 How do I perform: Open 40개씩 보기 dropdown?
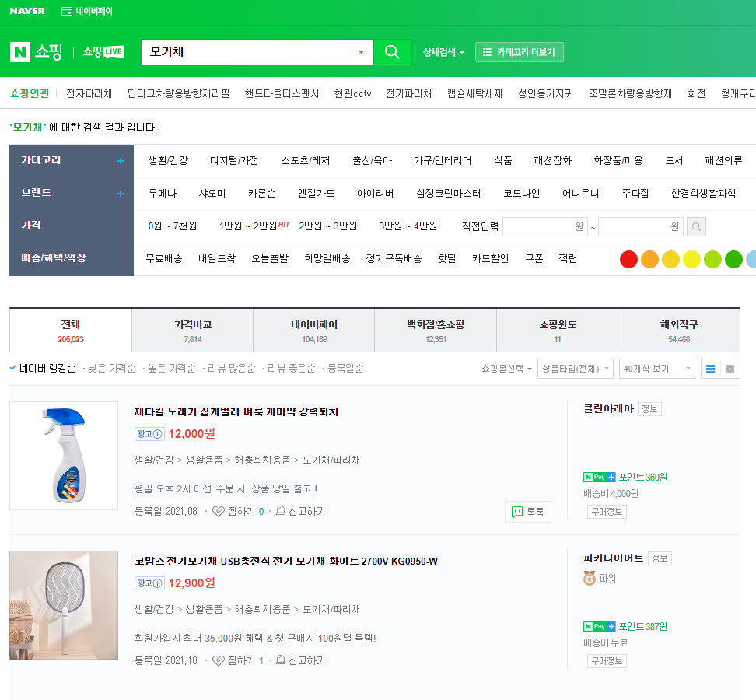pos(656,369)
